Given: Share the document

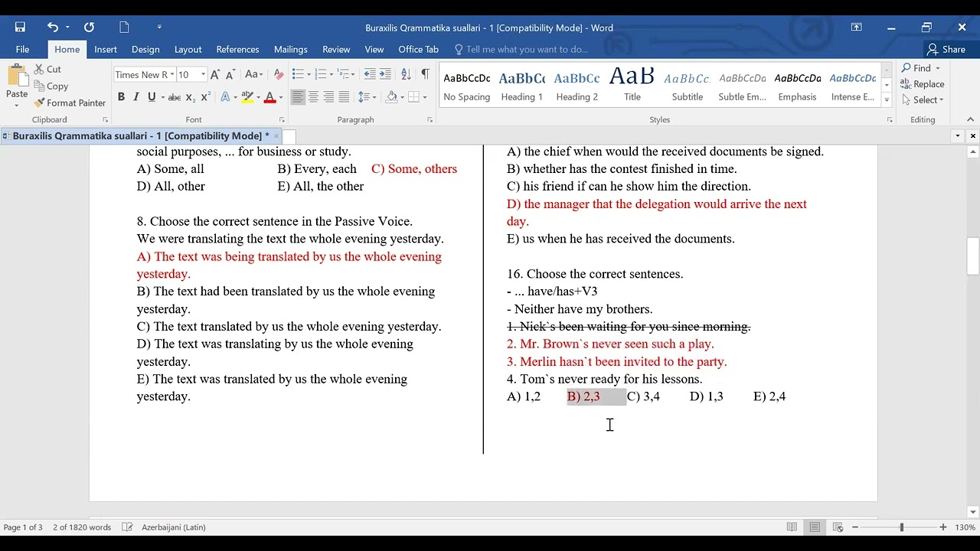Looking at the screenshot, I should coord(946,49).
